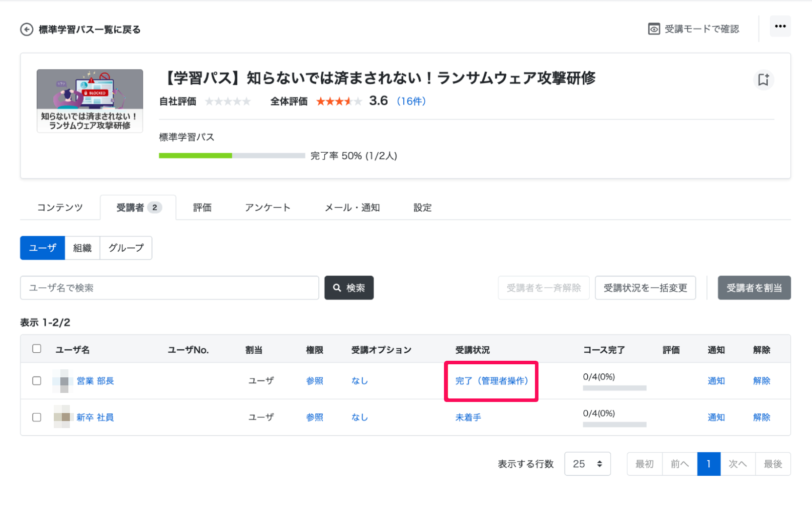Click pagination 前へ button
This screenshot has height=511, width=812.
(680, 464)
